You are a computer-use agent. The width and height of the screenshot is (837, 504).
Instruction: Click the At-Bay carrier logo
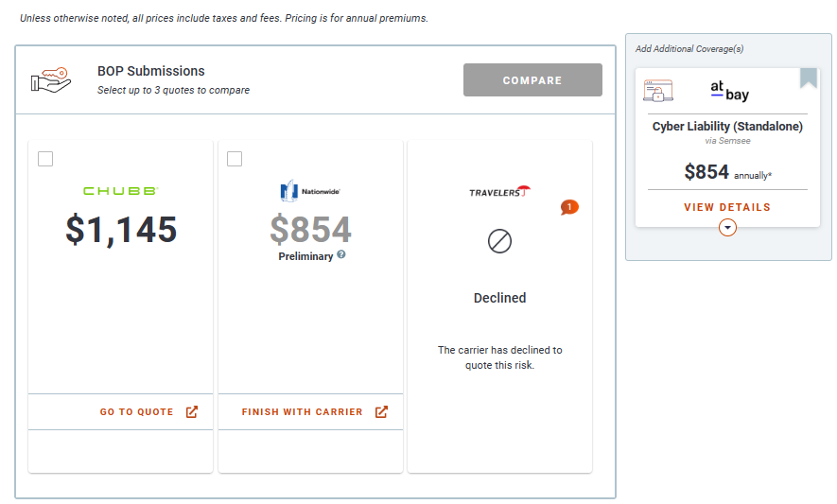click(729, 91)
